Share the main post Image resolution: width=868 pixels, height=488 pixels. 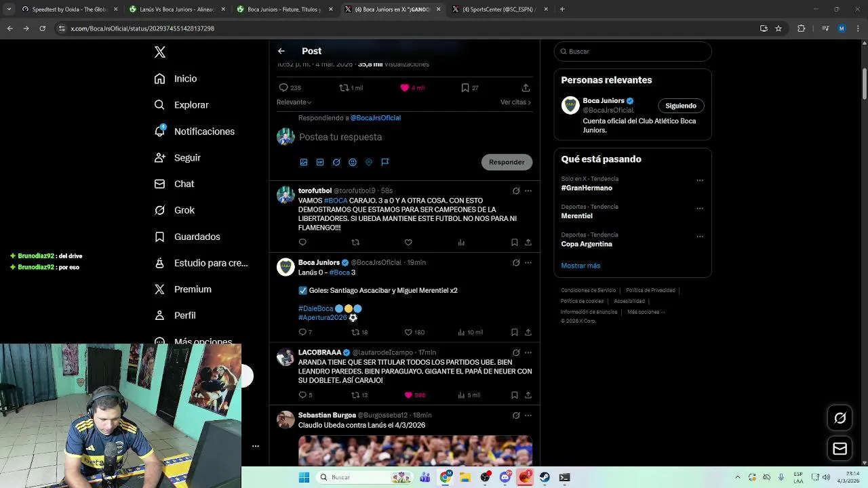coord(526,87)
